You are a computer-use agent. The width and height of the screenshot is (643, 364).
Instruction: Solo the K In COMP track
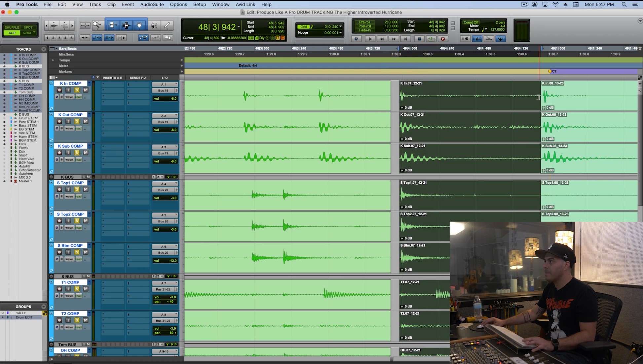pyautogui.click(x=77, y=90)
